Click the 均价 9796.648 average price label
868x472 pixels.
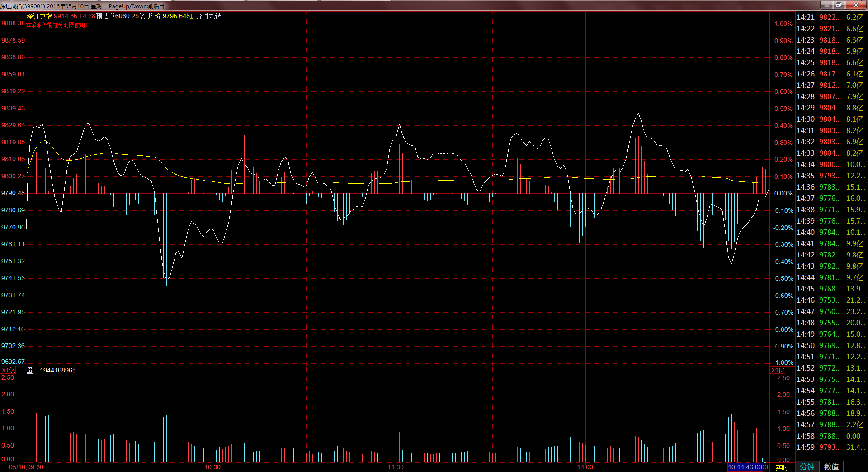tap(170, 16)
